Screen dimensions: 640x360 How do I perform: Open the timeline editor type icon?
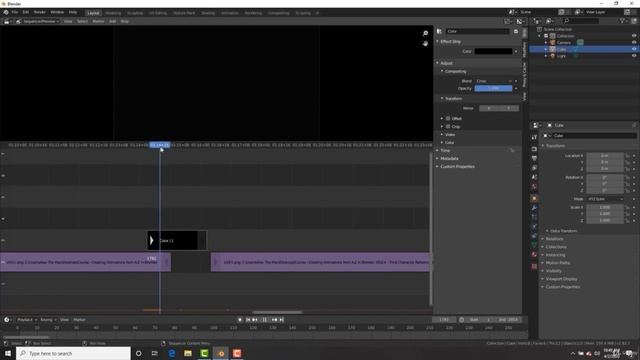(7, 320)
